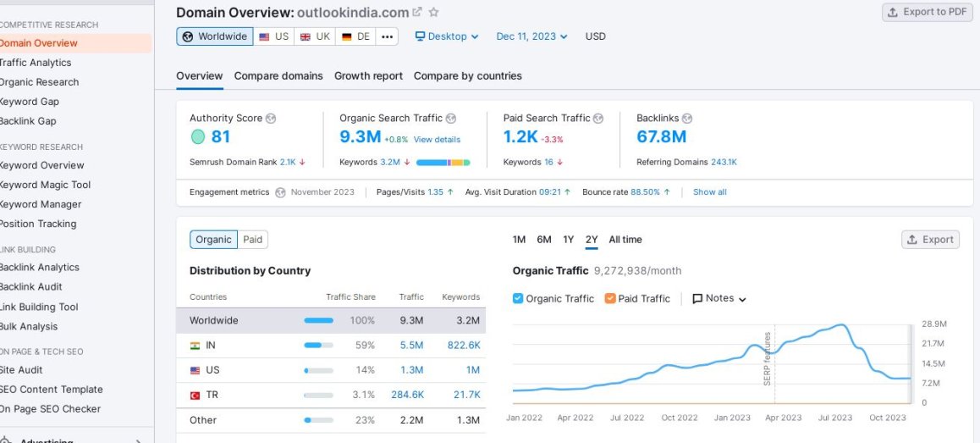Open Keyword Magic Tool in sidebar

coord(45,185)
